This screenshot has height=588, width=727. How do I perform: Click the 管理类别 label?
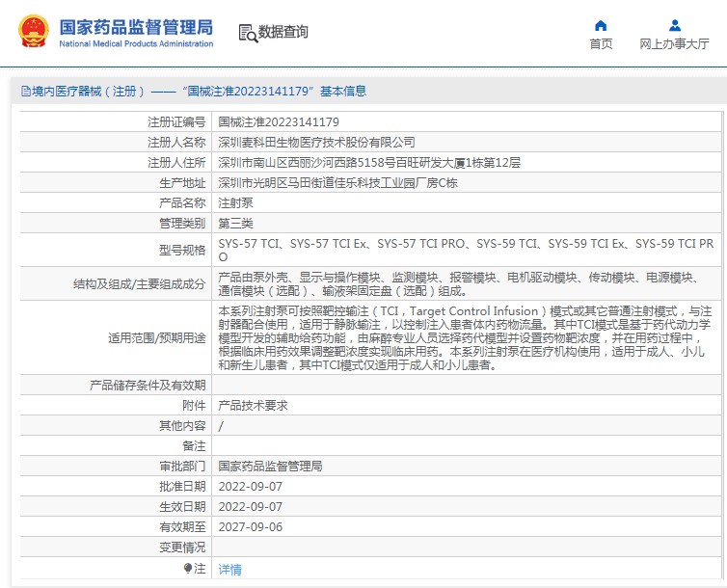tap(182, 224)
